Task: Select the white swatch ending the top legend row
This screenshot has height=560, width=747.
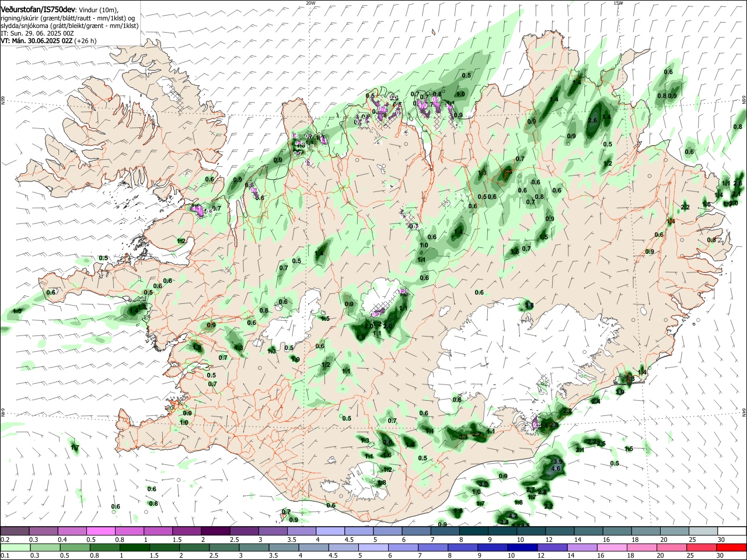Action: (732, 531)
